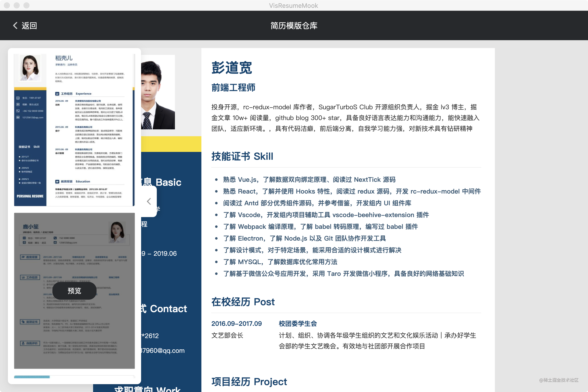This screenshot has width=588, height=392.
Task: Click the 在校经历 Post section heading
Action: [x=243, y=302]
